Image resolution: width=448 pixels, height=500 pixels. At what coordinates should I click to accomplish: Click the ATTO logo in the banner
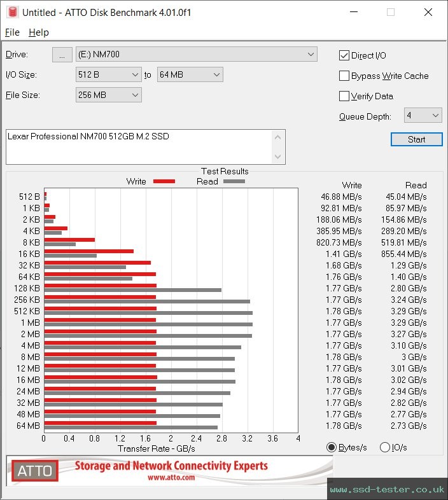[x=35, y=471]
